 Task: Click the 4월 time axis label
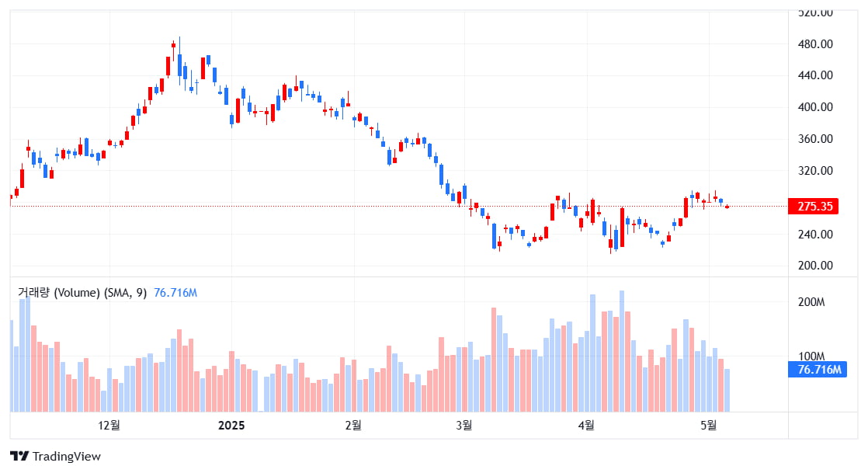[x=586, y=426]
